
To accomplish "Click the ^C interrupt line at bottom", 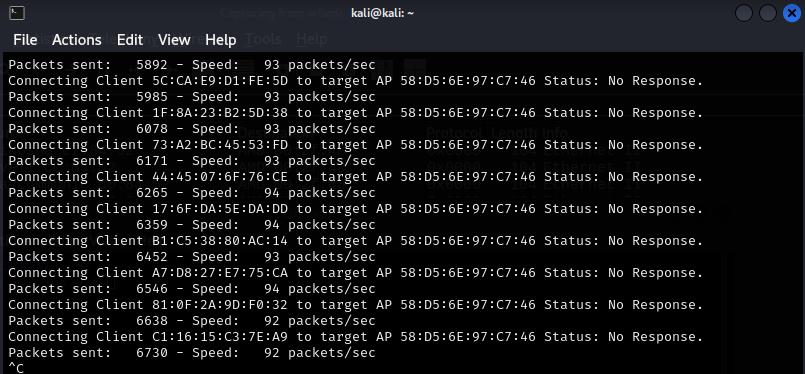I will coord(16,368).
